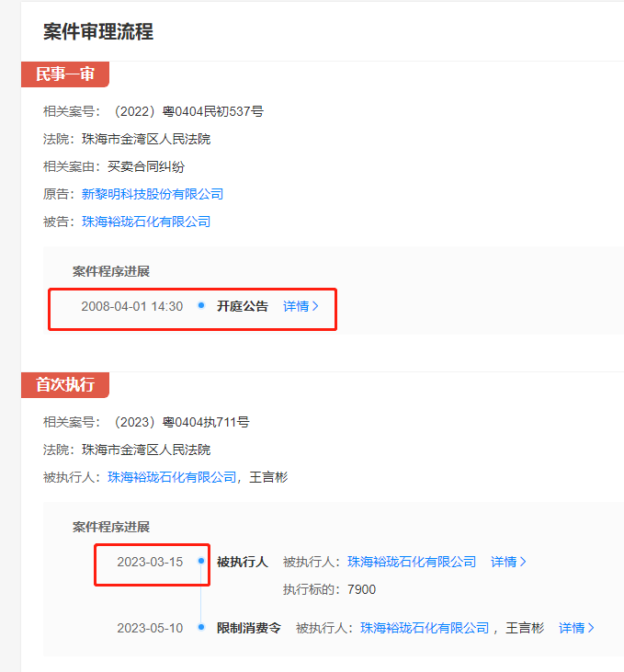This screenshot has width=624, height=672.
Task: Click the page heading 案件审理流程
Action: (x=98, y=31)
